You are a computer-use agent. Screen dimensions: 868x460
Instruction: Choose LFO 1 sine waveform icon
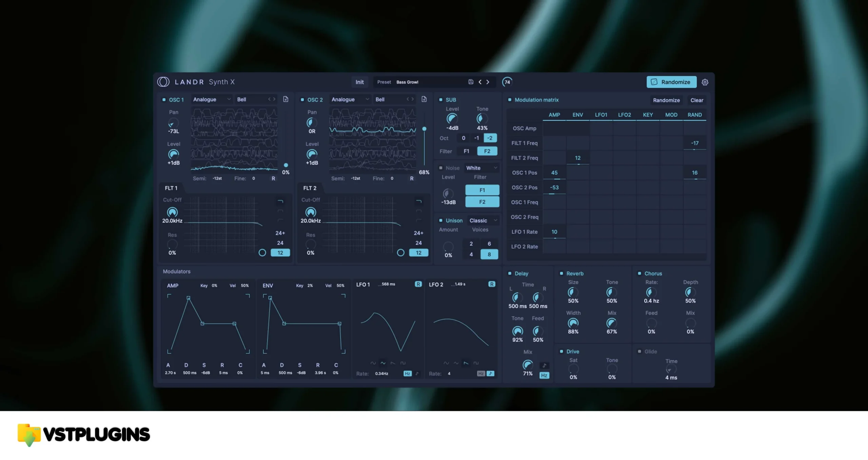(x=373, y=363)
